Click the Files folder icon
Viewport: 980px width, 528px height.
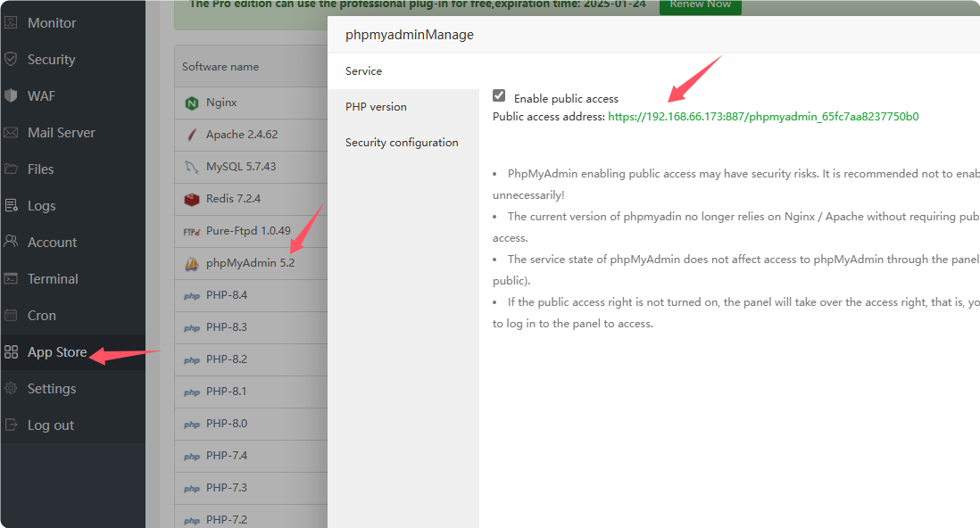tap(11, 169)
